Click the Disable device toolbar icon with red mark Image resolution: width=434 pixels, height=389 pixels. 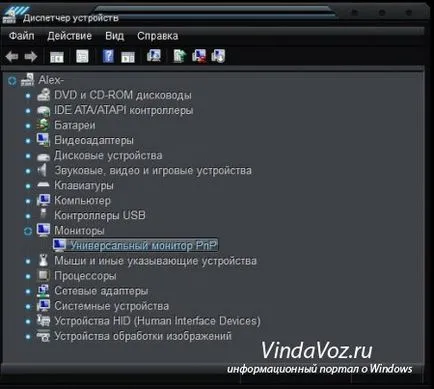click(199, 56)
